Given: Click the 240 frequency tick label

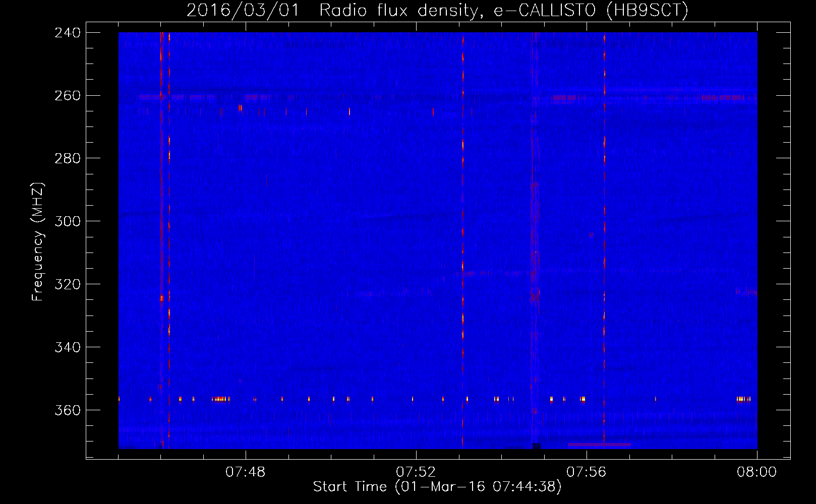Looking at the screenshot, I should click(x=68, y=33).
